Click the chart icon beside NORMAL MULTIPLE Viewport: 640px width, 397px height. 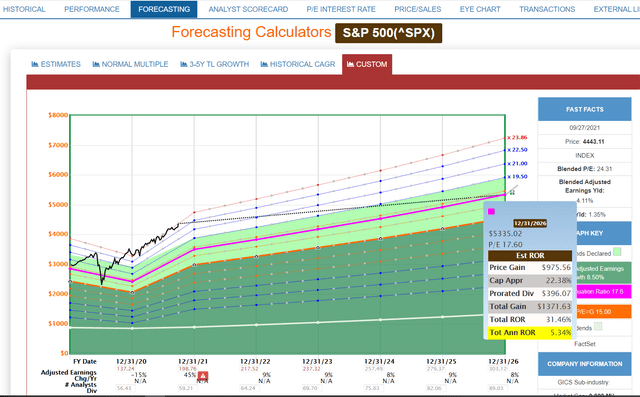[96, 64]
